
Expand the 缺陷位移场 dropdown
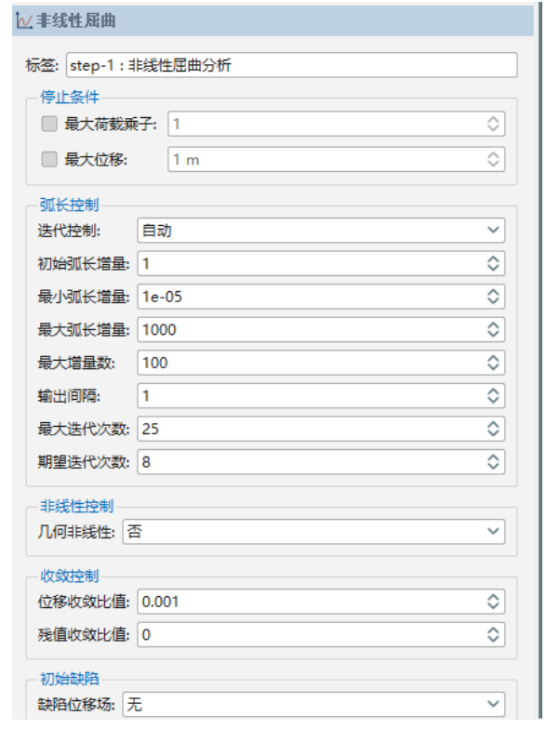pos(313,705)
